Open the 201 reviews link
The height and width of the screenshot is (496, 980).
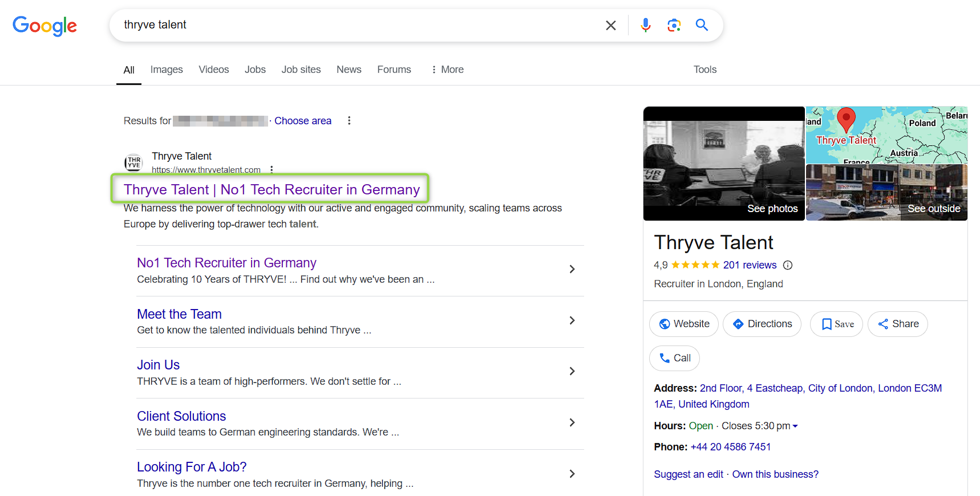pos(750,265)
